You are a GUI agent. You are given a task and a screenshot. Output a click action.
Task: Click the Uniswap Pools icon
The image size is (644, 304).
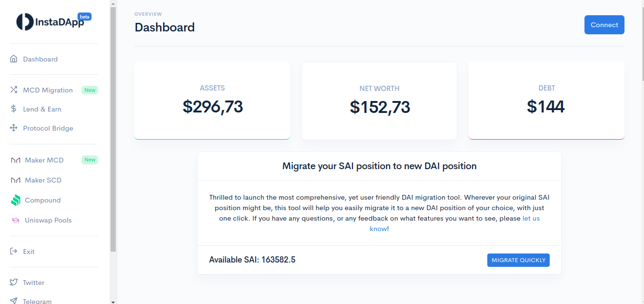pos(16,220)
